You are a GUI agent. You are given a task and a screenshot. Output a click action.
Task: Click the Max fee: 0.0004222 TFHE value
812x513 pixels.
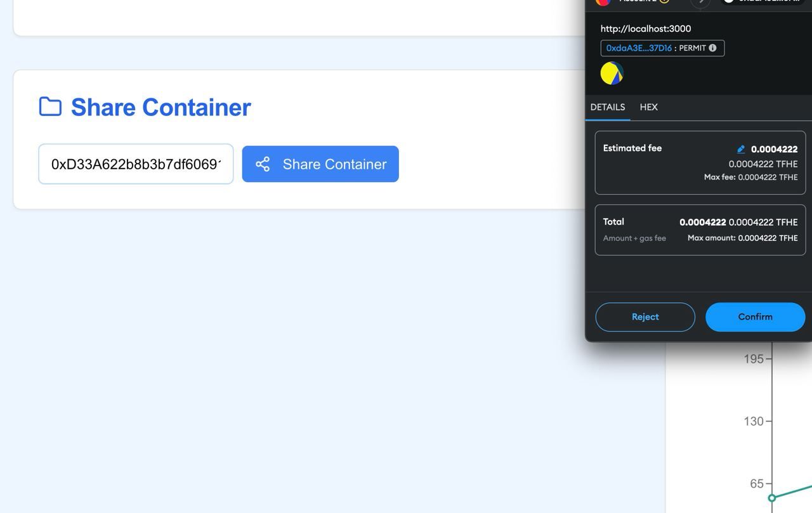click(750, 178)
